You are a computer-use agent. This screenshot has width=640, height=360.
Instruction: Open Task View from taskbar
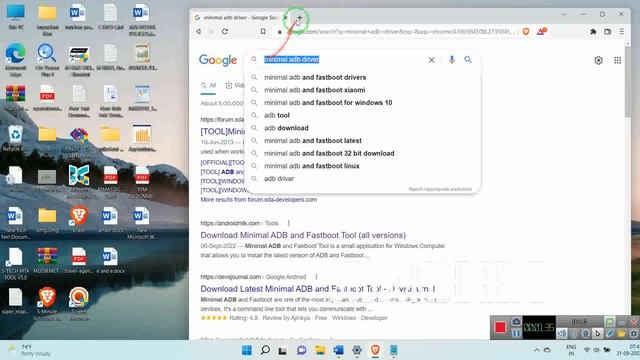point(282,350)
